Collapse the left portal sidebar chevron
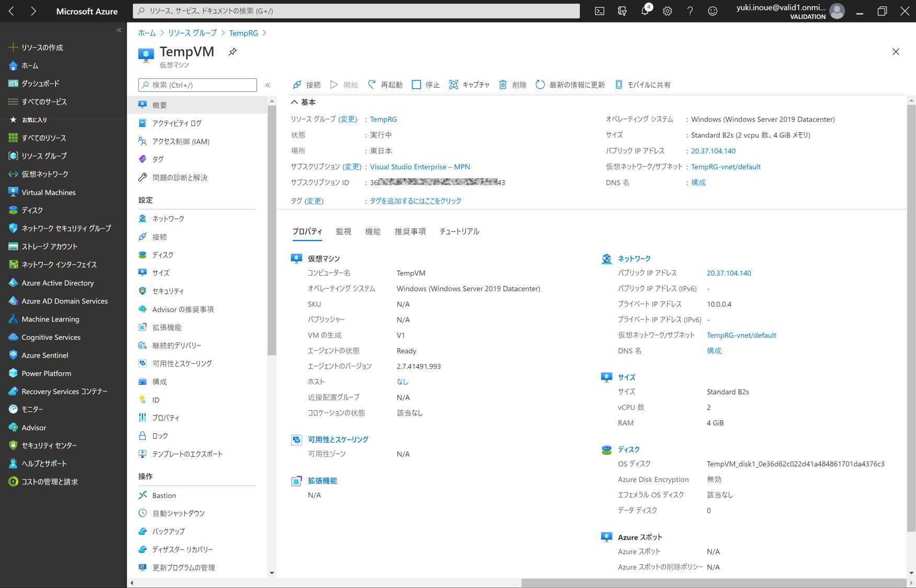This screenshot has height=588, width=916. tap(119, 30)
